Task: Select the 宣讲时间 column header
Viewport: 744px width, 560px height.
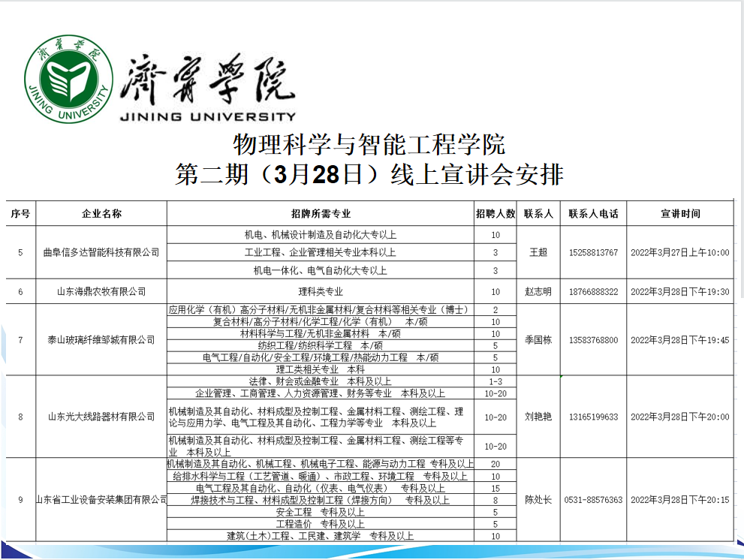Action: tap(680, 213)
